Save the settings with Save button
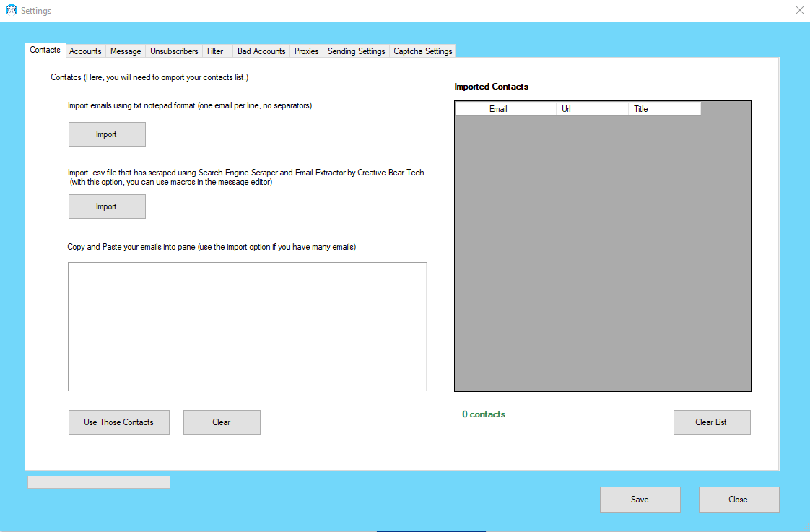 coord(640,500)
